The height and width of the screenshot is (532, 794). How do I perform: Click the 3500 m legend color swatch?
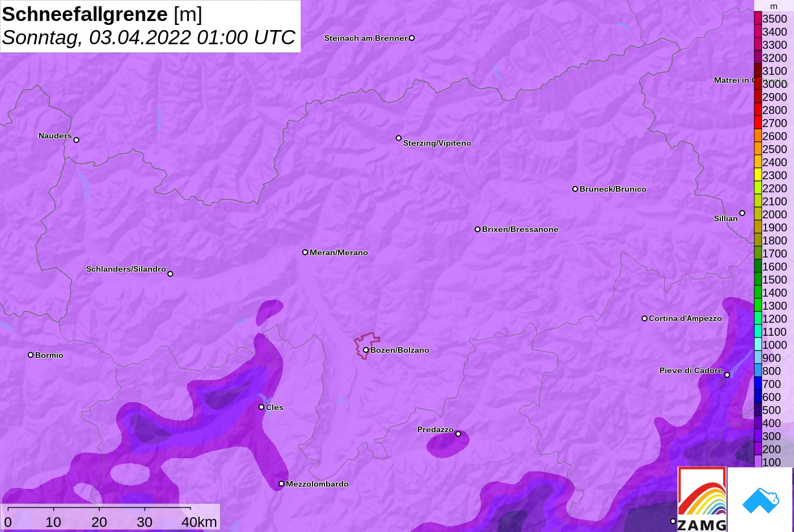(x=758, y=18)
